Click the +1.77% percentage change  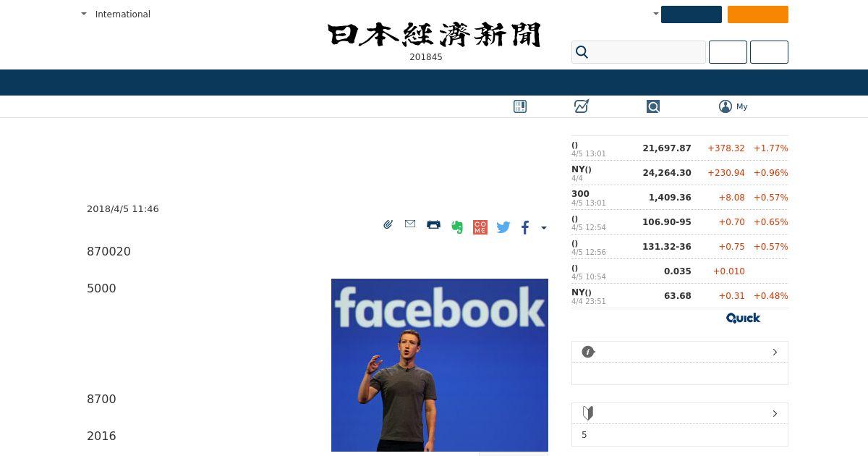pos(771,148)
